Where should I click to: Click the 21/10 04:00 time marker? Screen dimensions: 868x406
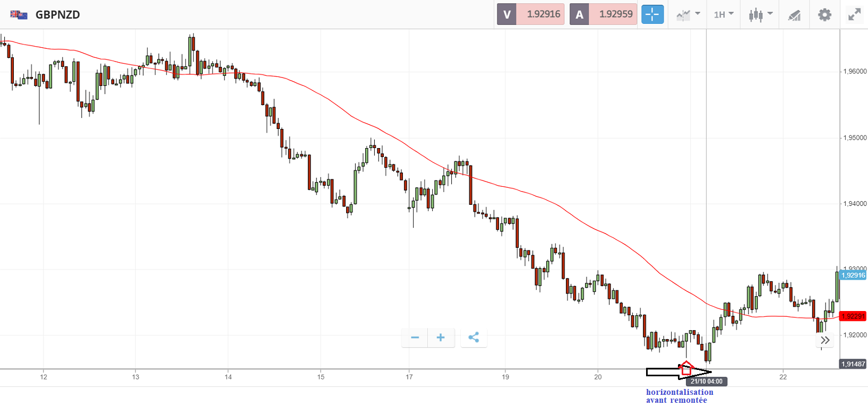pyautogui.click(x=706, y=381)
